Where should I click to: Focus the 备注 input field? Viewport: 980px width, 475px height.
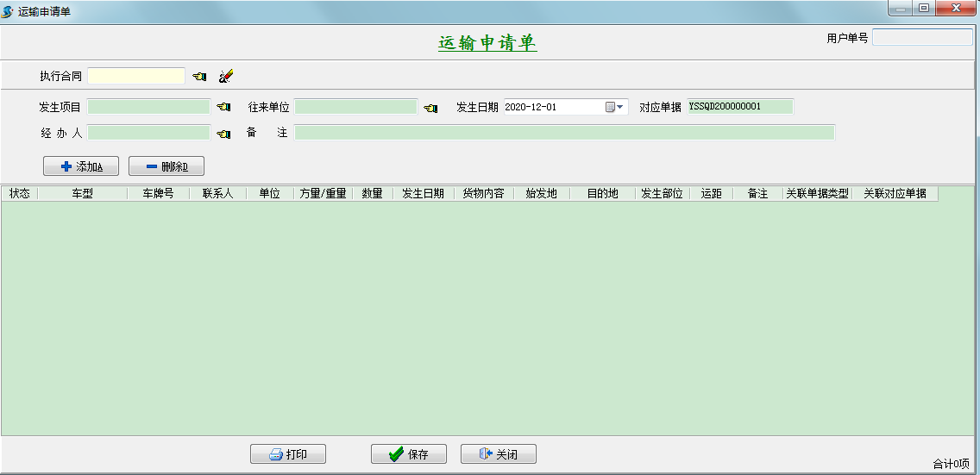click(x=564, y=132)
